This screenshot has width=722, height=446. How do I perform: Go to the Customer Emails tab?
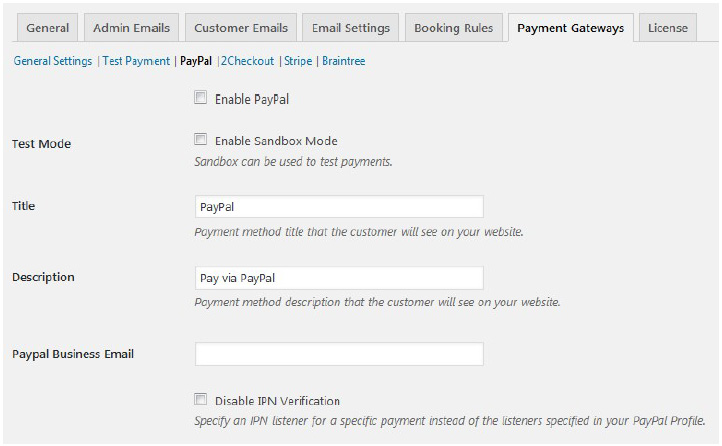241,28
